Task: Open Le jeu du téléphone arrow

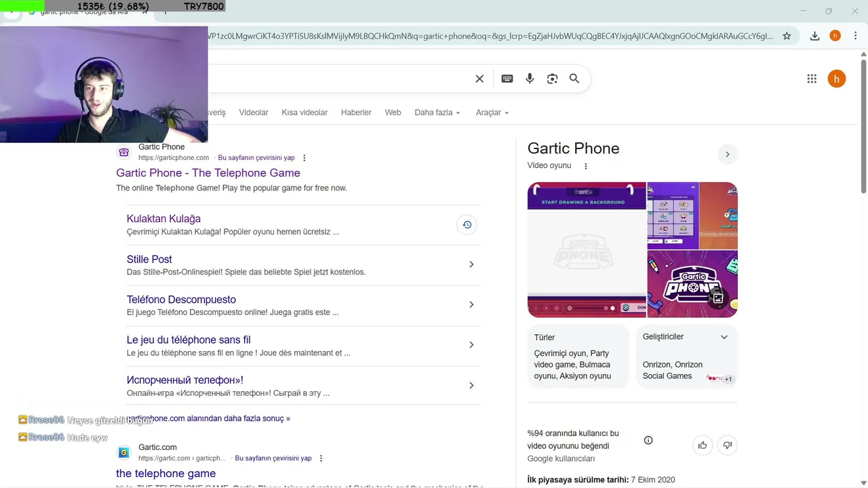Action: (x=471, y=345)
